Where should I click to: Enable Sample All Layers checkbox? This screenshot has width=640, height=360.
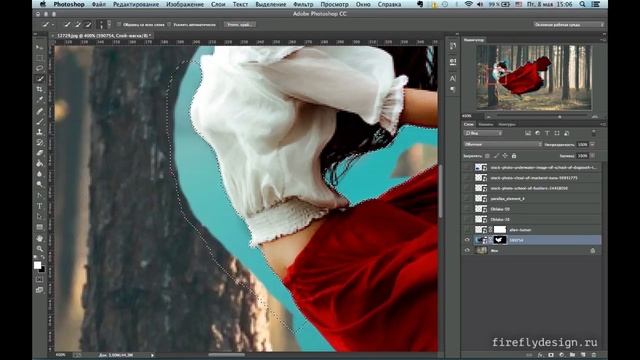point(119,24)
